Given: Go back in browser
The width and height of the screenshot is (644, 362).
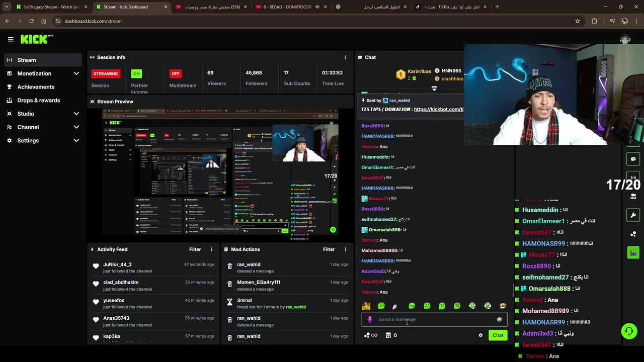Looking at the screenshot, I should tap(7, 21).
